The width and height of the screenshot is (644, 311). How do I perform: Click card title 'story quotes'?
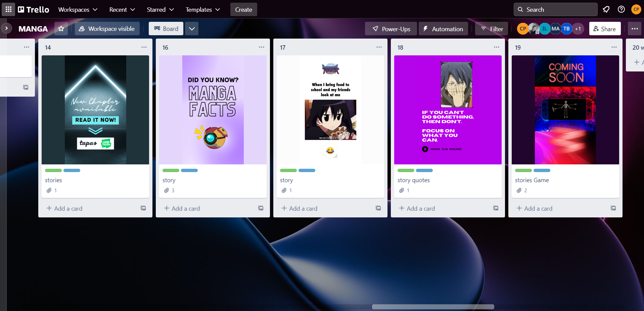(414, 180)
